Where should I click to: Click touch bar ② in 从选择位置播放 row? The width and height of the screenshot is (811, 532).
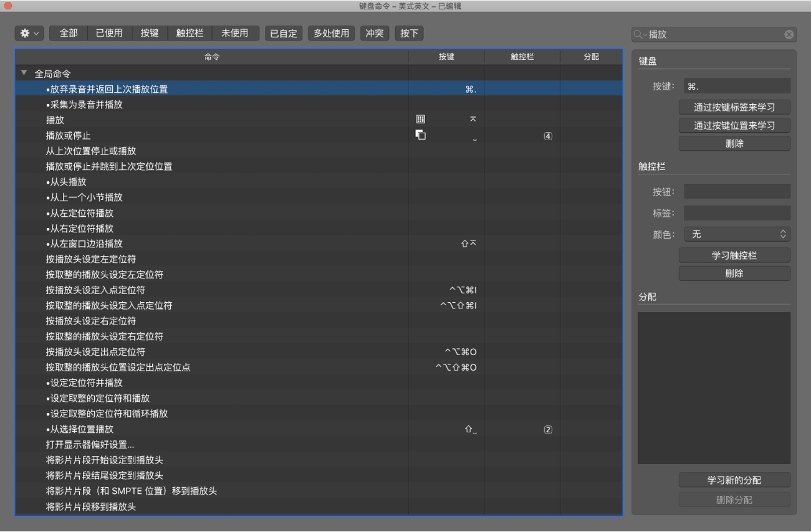tap(548, 430)
